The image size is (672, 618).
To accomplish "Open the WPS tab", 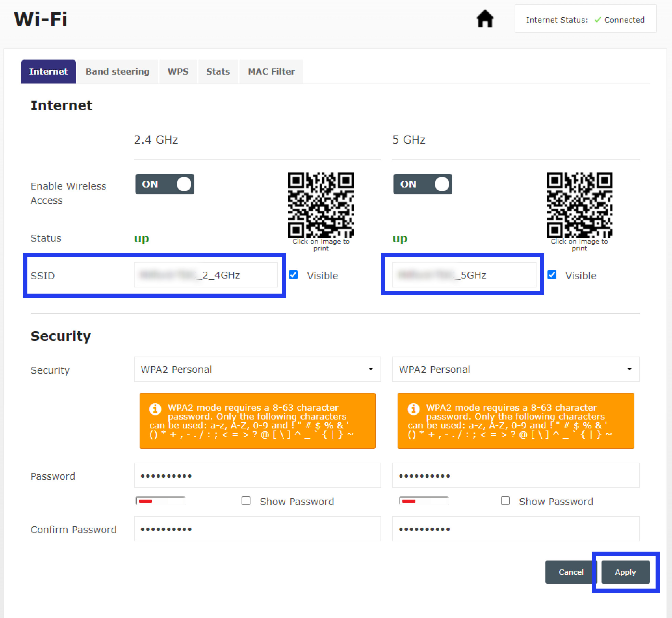I will 178,72.
